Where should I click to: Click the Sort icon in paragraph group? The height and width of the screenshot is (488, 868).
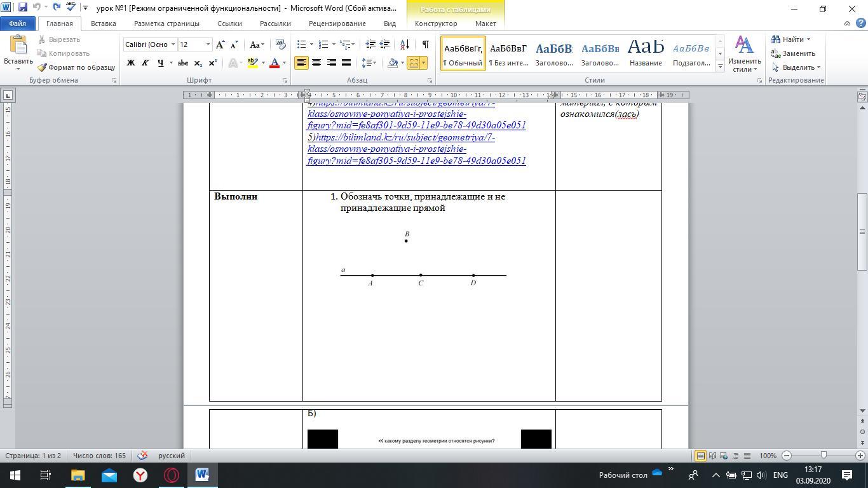click(x=405, y=44)
